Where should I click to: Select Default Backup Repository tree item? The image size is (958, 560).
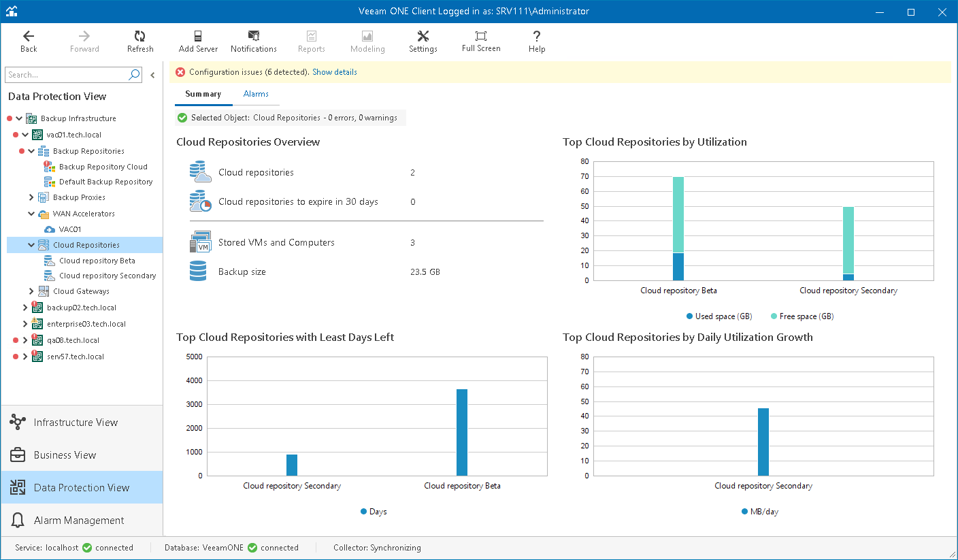tap(106, 182)
